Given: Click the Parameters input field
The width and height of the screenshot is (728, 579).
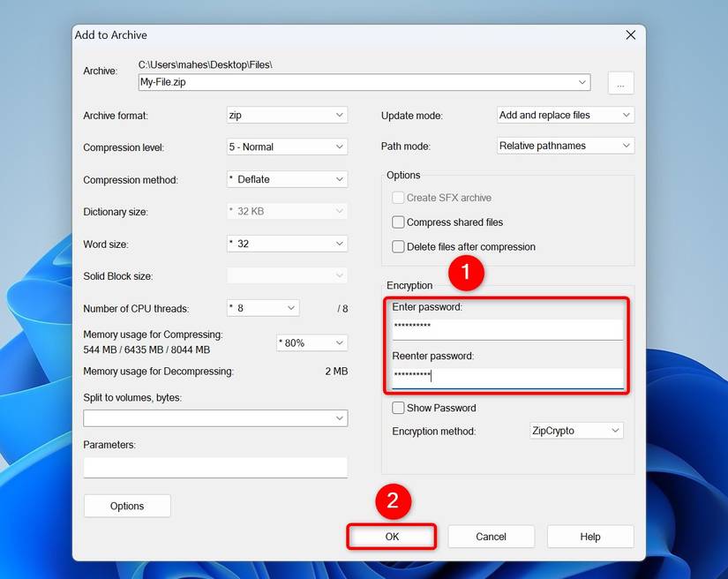Looking at the screenshot, I should point(215,468).
